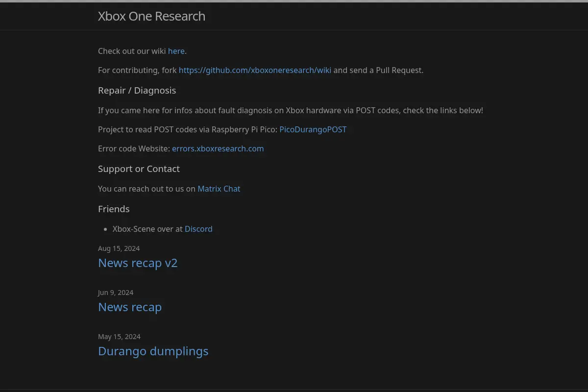
Task: Follow the Discord link for Xbox-Scene
Action: point(198,229)
